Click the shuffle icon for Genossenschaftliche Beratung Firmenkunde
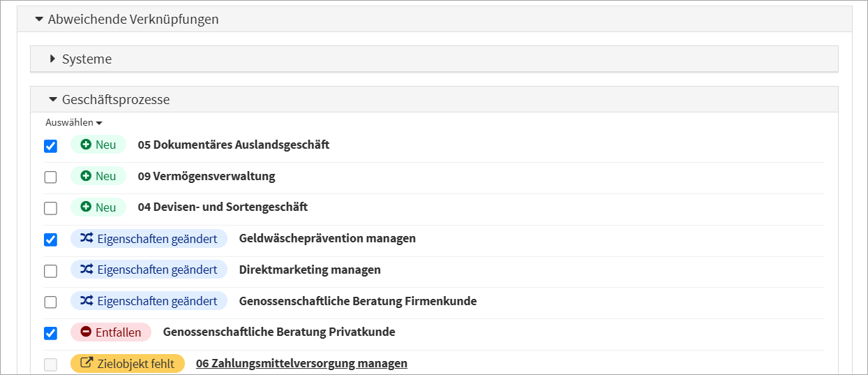Viewport: 868px width, 375px height. click(x=86, y=301)
